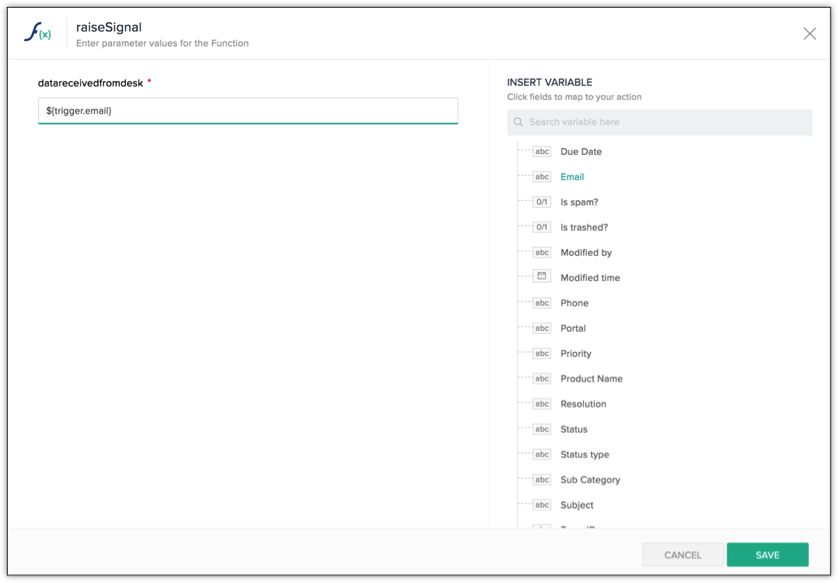Image resolution: width=838 pixels, height=583 pixels.
Task: Insert the Product Name variable
Action: [x=591, y=379]
